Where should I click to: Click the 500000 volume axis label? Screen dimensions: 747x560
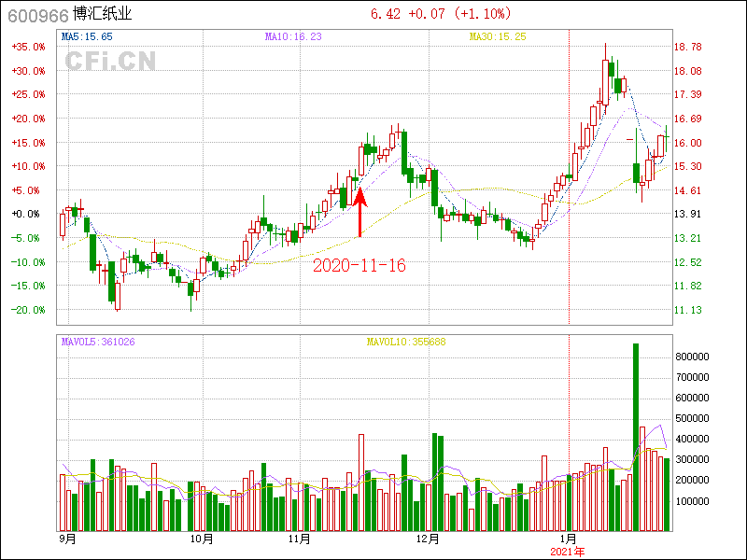692,418
